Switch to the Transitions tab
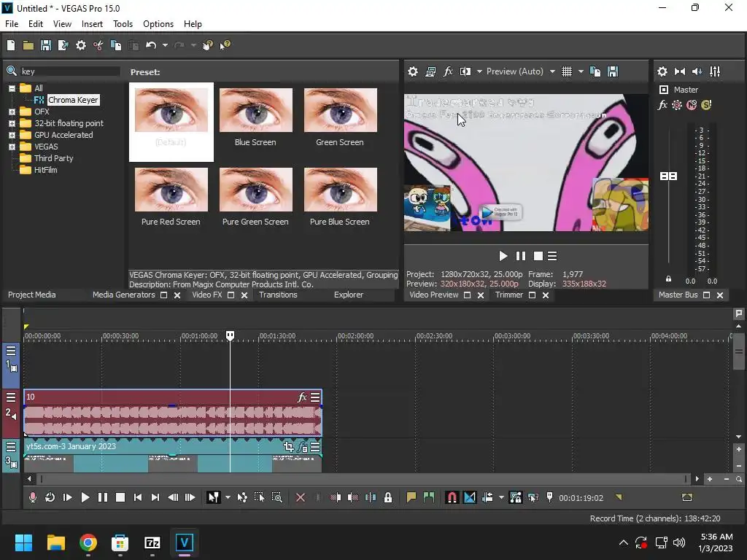 click(x=278, y=295)
